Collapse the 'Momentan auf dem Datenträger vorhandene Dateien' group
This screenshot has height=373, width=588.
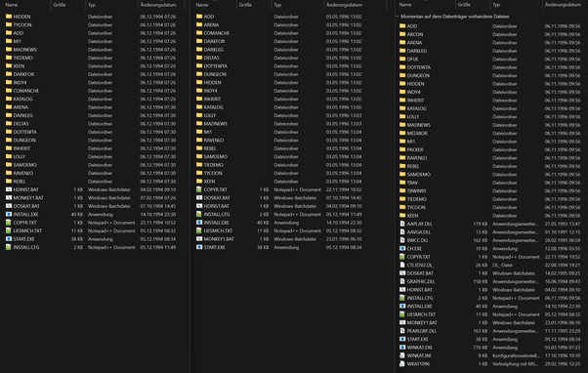point(398,17)
